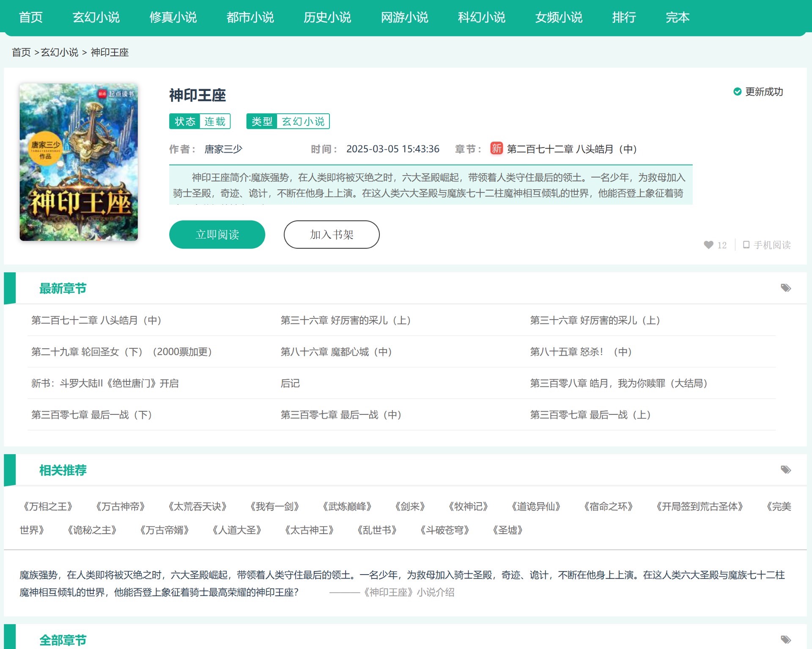The height and width of the screenshot is (649, 812).
Task: Open chapter 第二十九章 轮回圣女（下）
Action: pyautogui.click(x=121, y=352)
